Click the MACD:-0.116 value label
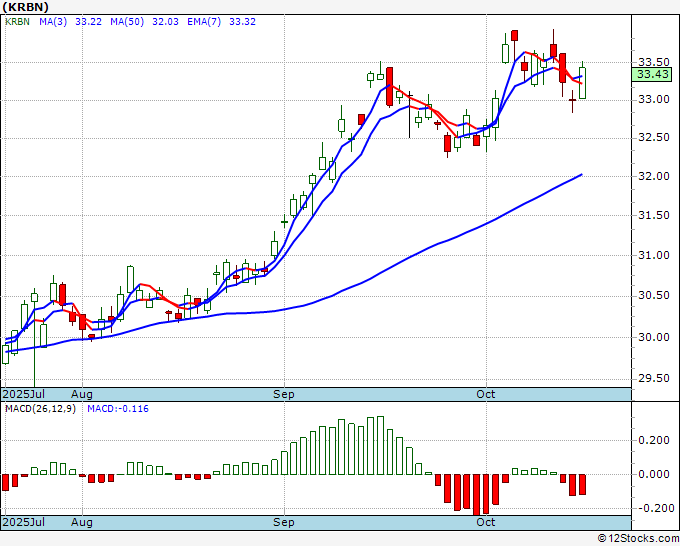Image resolution: width=680 pixels, height=546 pixels. click(x=118, y=409)
